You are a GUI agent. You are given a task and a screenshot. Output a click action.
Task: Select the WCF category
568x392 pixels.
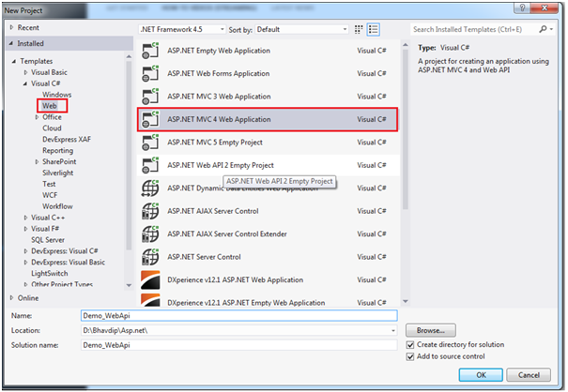tap(50, 195)
